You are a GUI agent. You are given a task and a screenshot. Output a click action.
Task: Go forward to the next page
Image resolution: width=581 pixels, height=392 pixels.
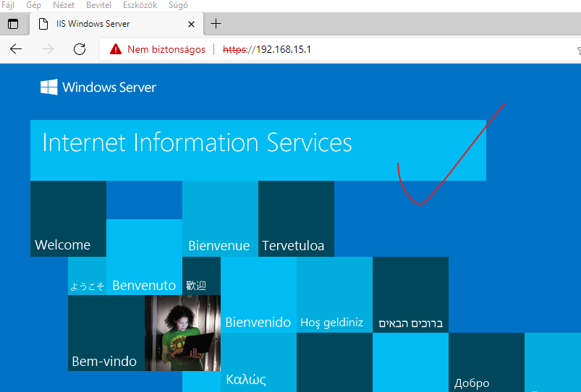point(48,49)
